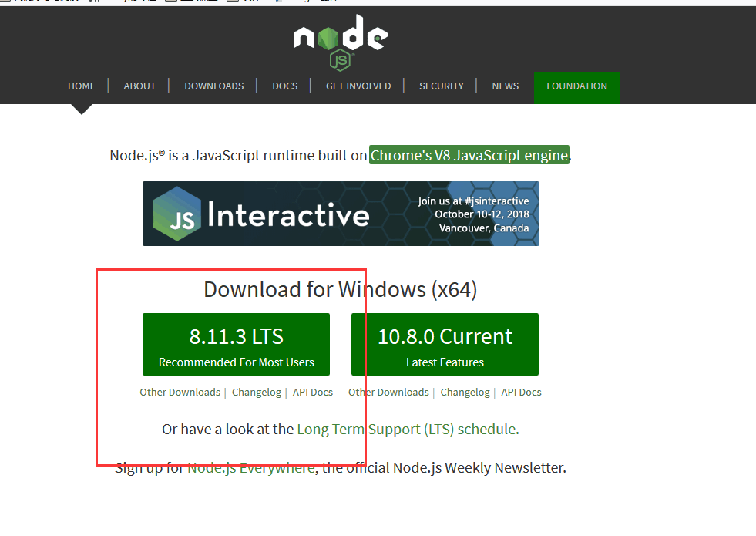
Task: Visit the NEWS section
Action: click(506, 86)
